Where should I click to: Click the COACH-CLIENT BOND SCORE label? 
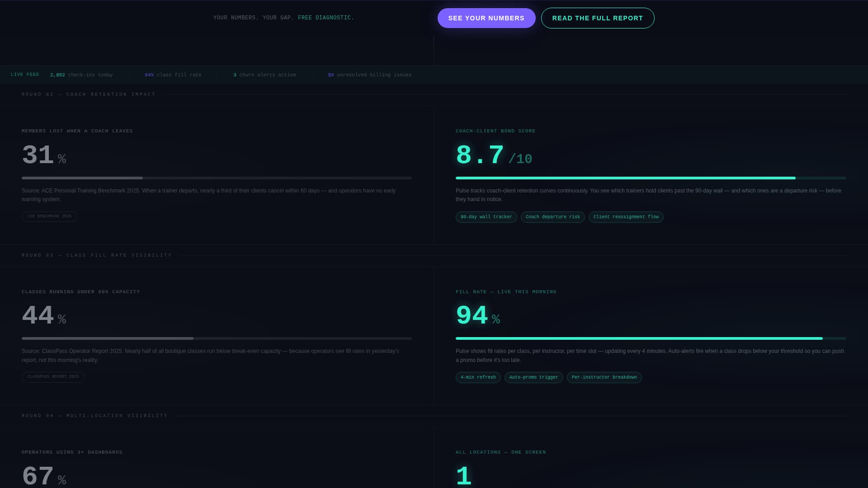pos(495,131)
